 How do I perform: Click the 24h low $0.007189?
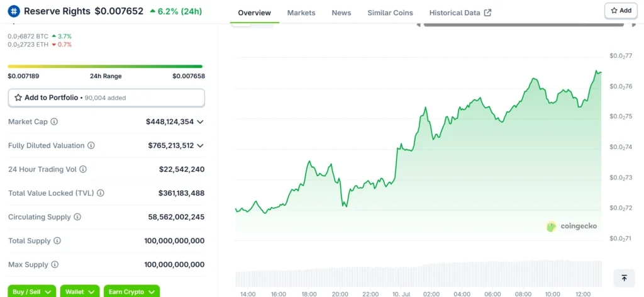(23, 76)
